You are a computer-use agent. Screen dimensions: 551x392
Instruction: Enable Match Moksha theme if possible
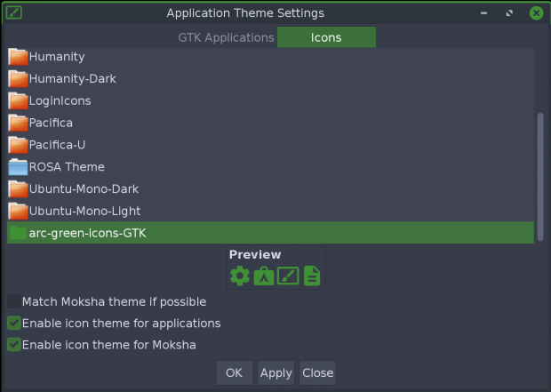pyautogui.click(x=14, y=301)
